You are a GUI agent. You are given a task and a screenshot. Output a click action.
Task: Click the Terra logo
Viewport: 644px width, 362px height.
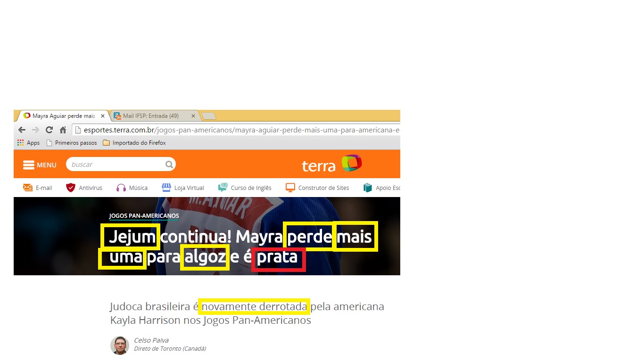332,164
